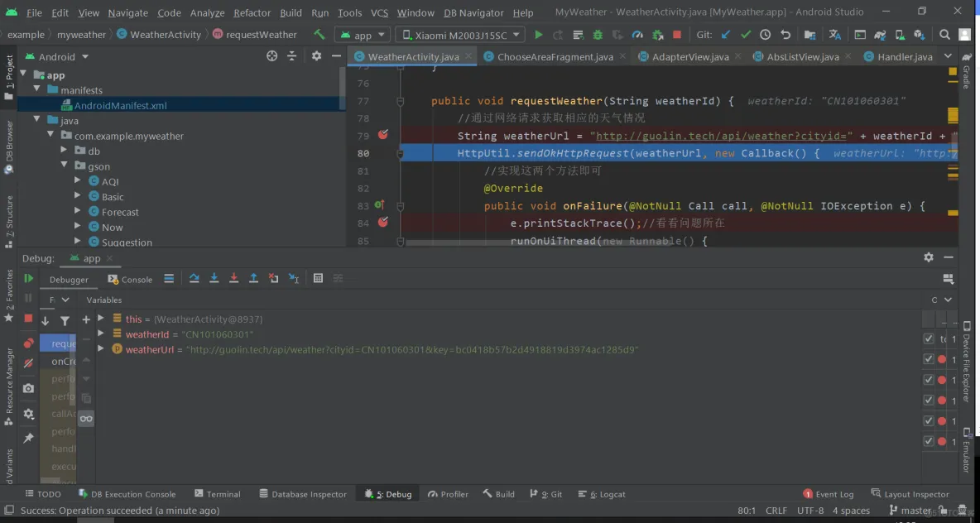This screenshot has width=980, height=523.
Task: Click Collapse All in Project panel
Action: 291,56
